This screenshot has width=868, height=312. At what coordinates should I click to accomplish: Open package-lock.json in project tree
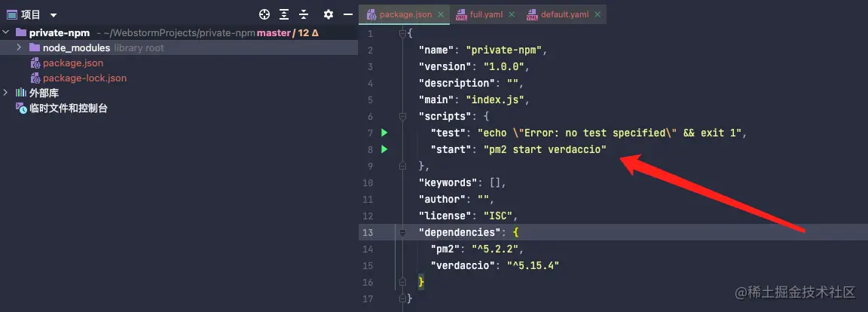(x=84, y=78)
